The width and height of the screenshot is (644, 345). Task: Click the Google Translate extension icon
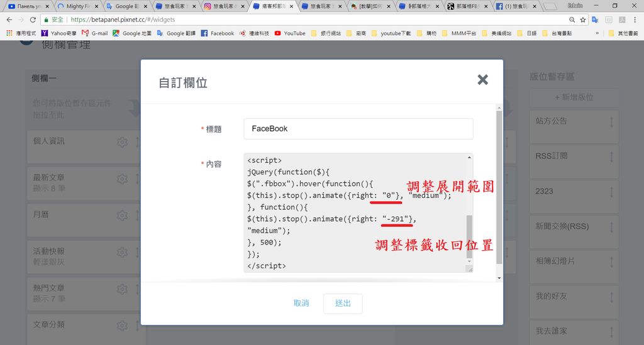[595, 19]
